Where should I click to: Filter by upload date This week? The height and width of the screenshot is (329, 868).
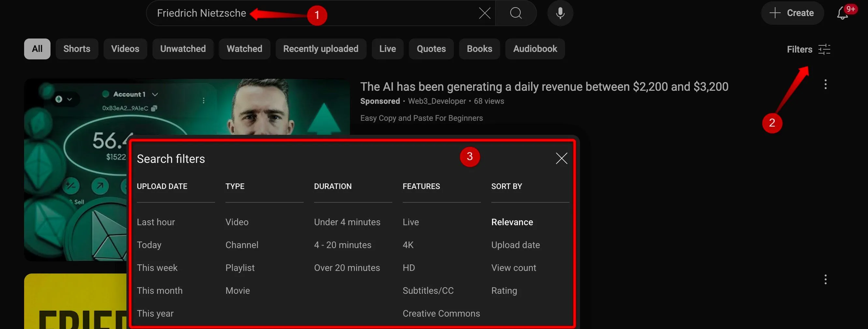(x=157, y=268)
